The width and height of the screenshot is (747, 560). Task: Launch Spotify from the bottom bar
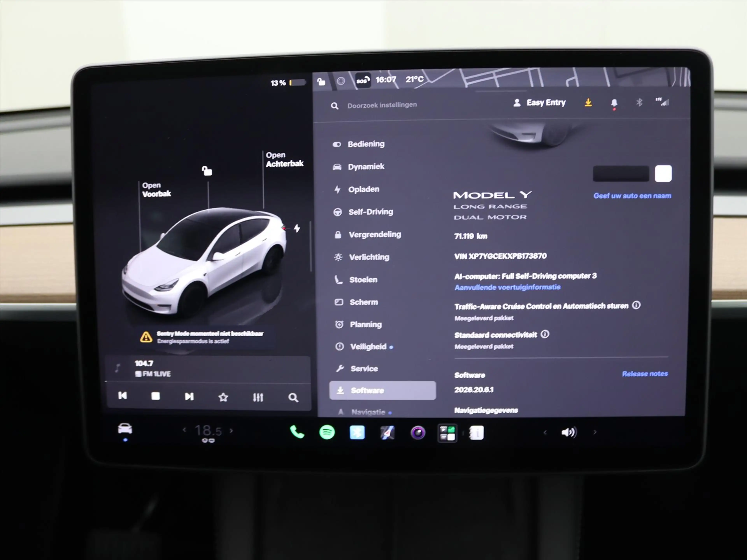click(x=327, y=432)
